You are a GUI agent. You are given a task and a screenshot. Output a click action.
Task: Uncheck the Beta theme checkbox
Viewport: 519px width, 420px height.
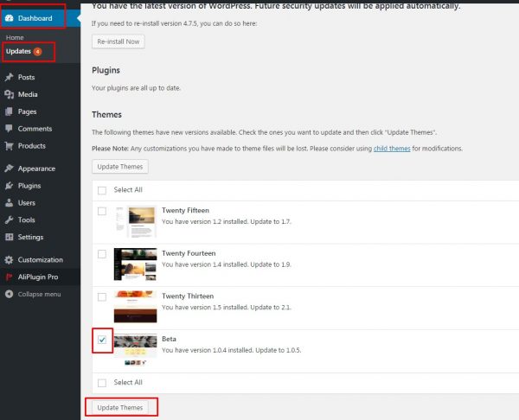[x=102, y=340]
